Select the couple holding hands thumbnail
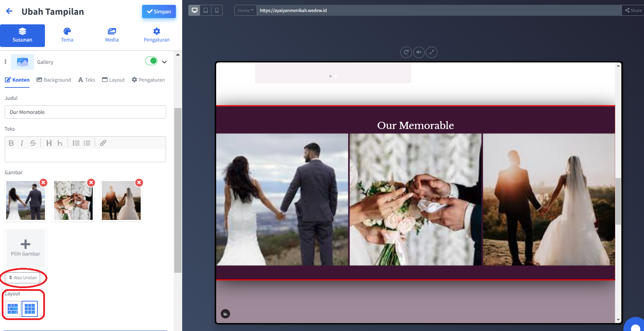 25,201
